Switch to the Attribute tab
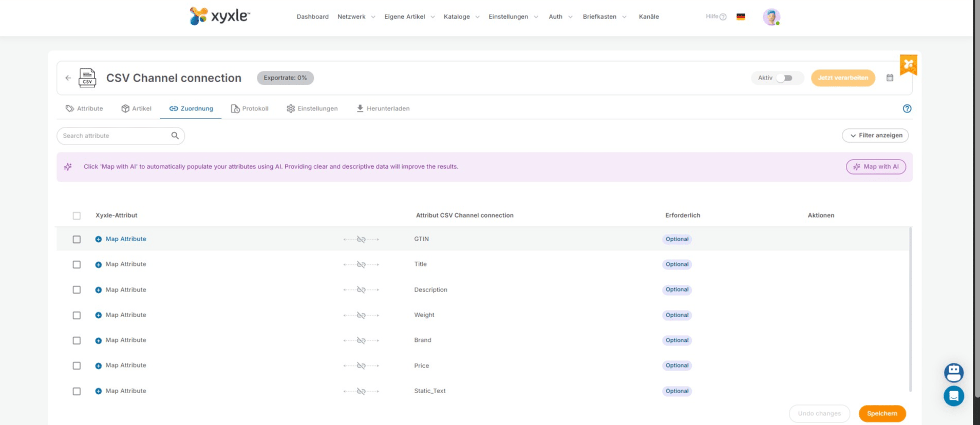 84,108
